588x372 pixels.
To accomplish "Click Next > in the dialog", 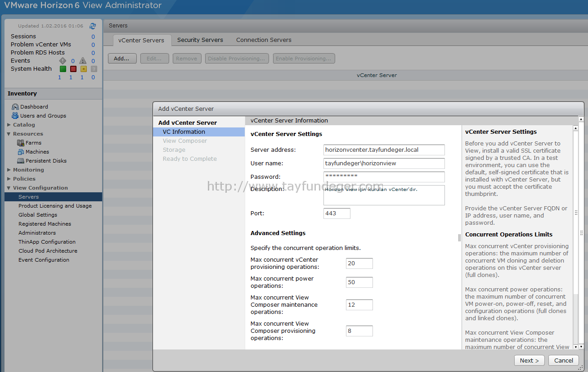I will pos(530,360).
